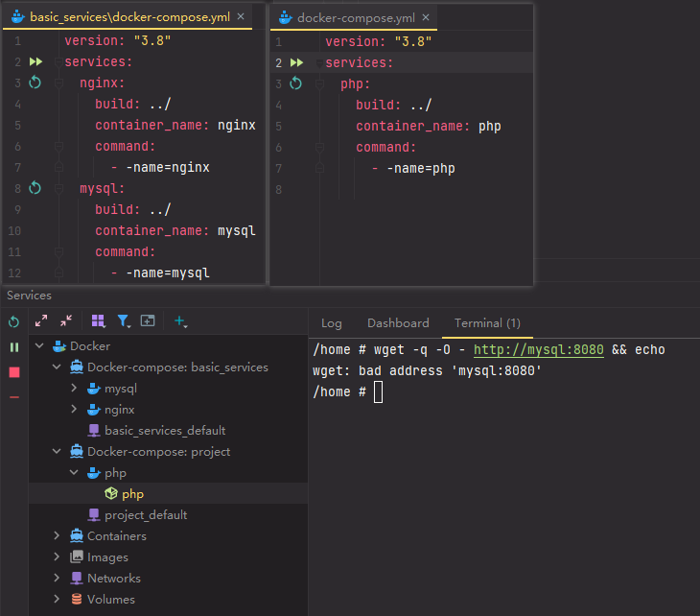Click the Open in New Tab icon
Viewport: 700px width, 616px height.
(148, 321)
